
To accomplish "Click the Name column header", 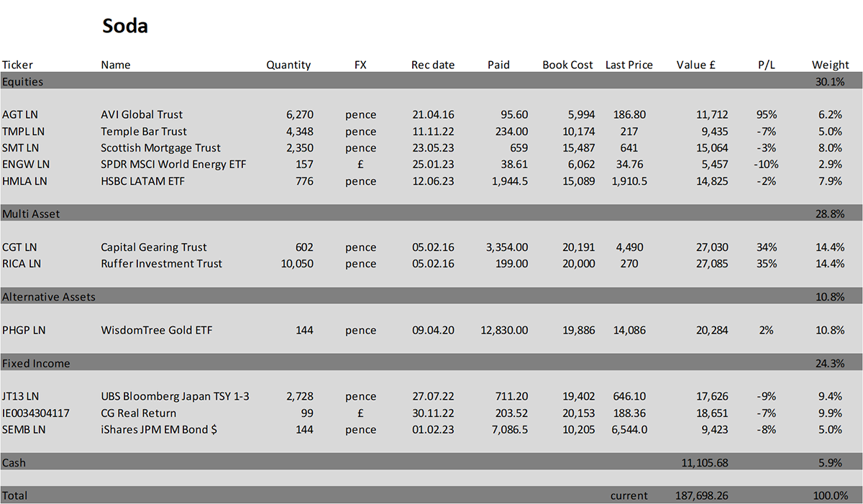I will (116, 65).
